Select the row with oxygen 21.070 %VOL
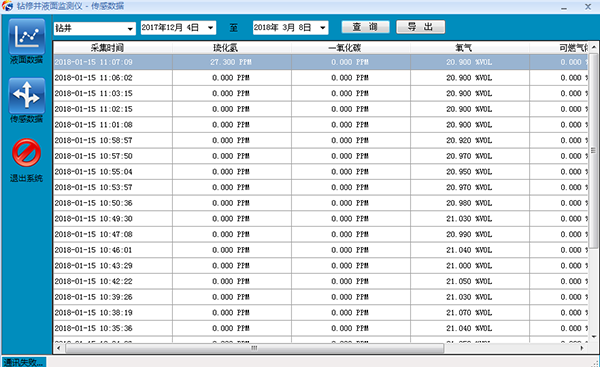600x367 pixels. [321, 313]
